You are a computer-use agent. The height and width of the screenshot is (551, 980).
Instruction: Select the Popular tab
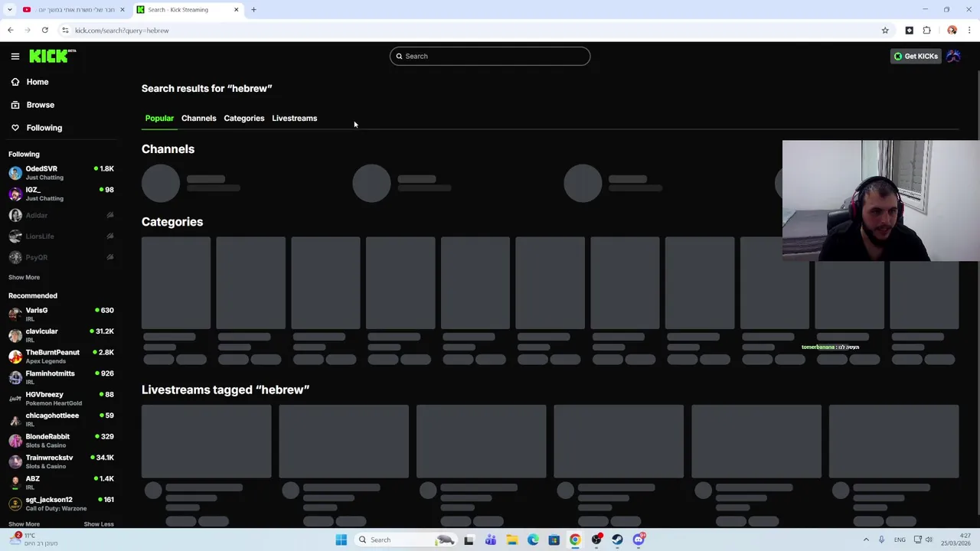(x=159, y=118)
